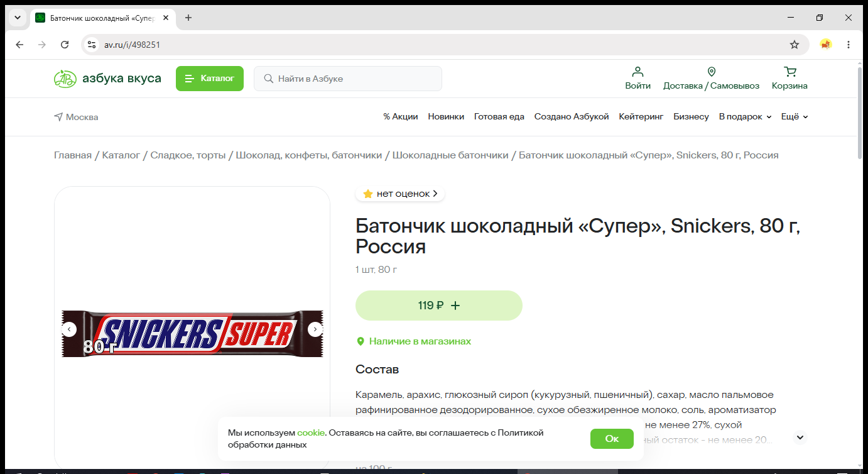This screenshot has height=474, width=868.
Task: Bookmark this page with the star icon
Action: pos(795,45)
